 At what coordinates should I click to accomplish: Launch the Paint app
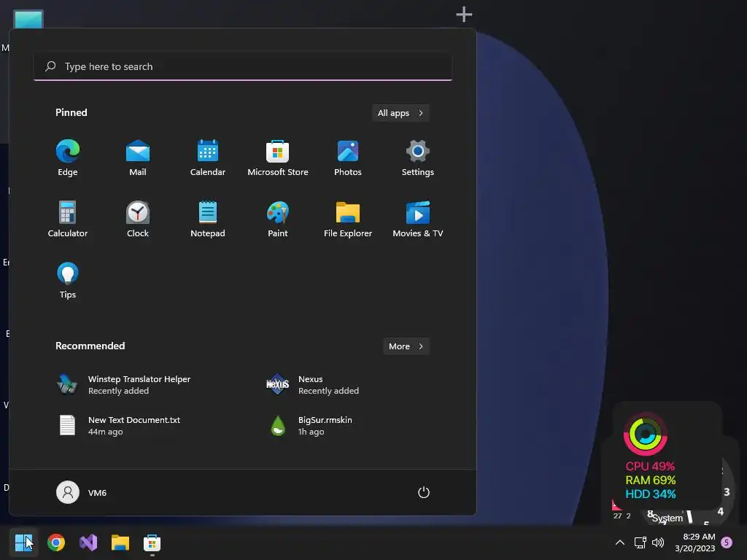point(278,219)
